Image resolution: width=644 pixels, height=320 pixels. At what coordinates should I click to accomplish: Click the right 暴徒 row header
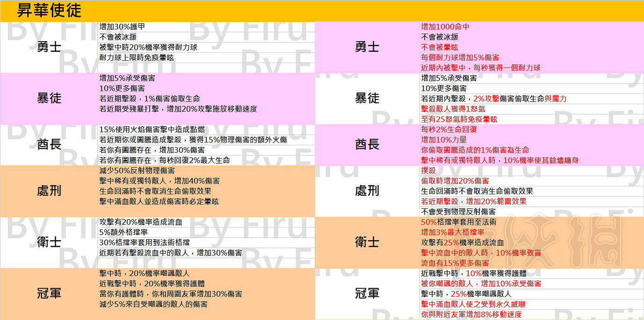[x=368, y=98]
